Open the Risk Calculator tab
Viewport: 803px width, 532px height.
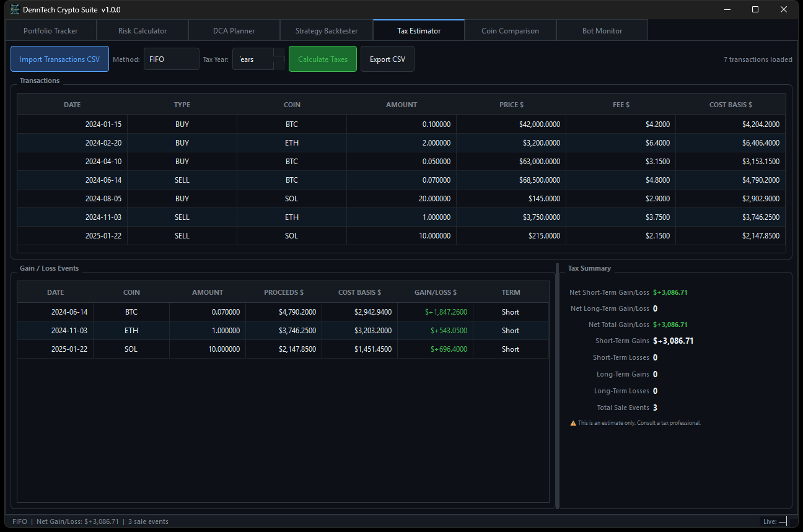point(143,30)
